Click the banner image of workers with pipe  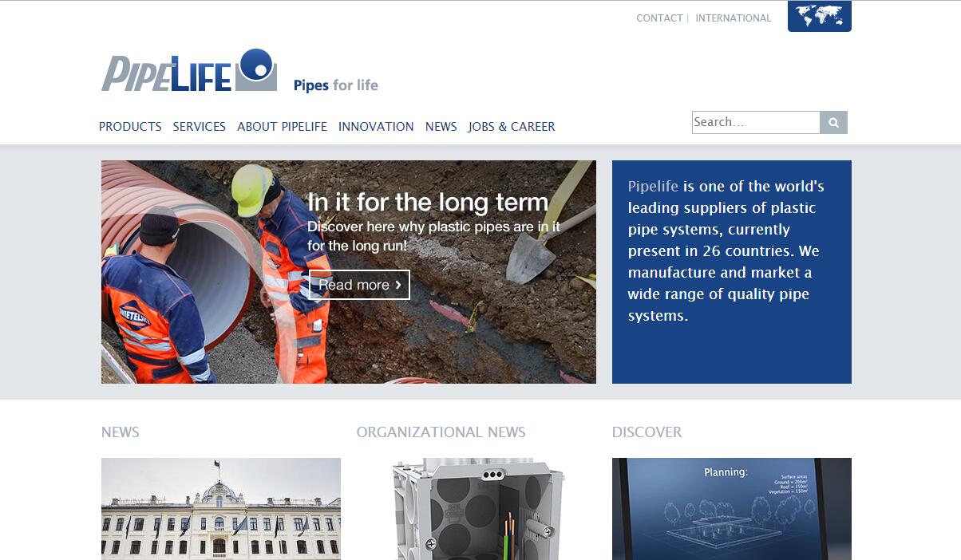coord(349,272)
